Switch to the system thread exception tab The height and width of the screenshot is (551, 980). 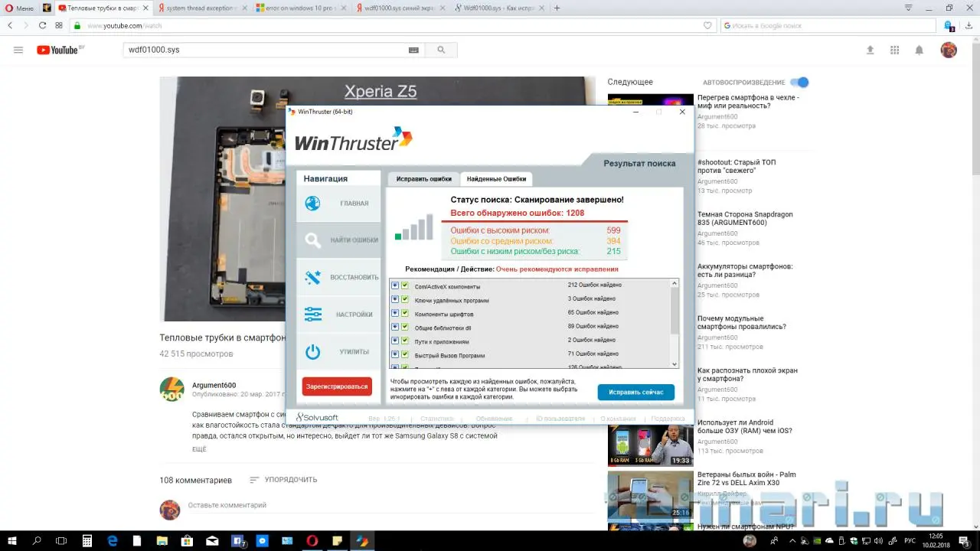pos(202,8)
